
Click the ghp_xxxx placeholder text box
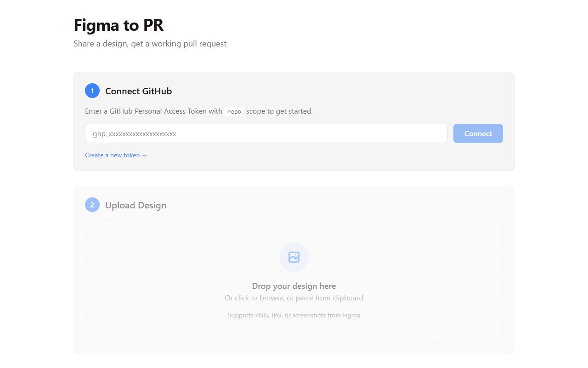(266, 133)
